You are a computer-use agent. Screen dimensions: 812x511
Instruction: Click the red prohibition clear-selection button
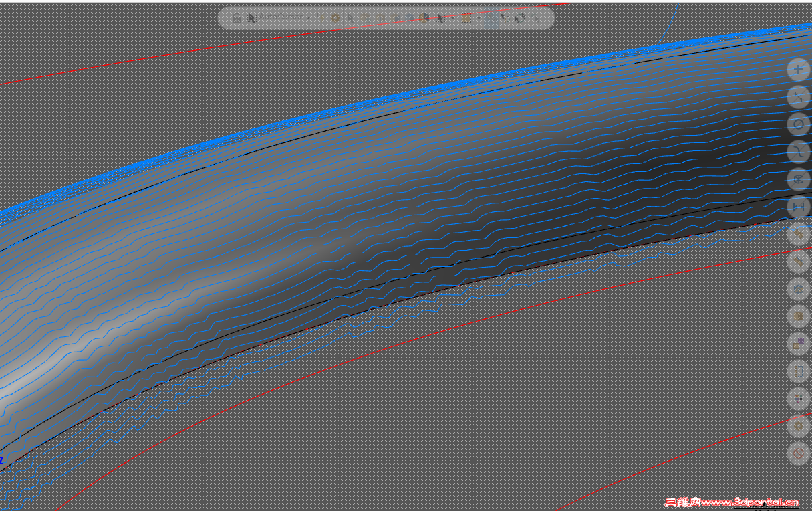[x=799, y=453]
